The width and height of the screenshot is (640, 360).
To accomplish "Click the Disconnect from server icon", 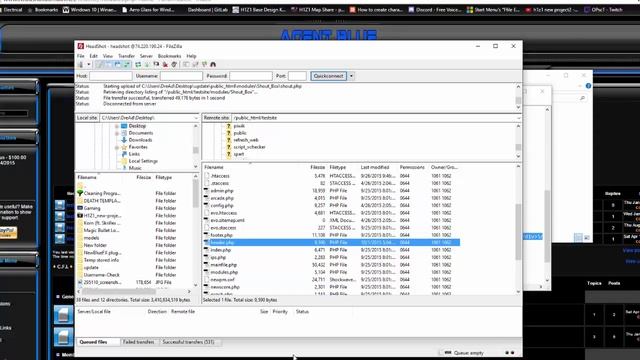I will click(165, 64).
